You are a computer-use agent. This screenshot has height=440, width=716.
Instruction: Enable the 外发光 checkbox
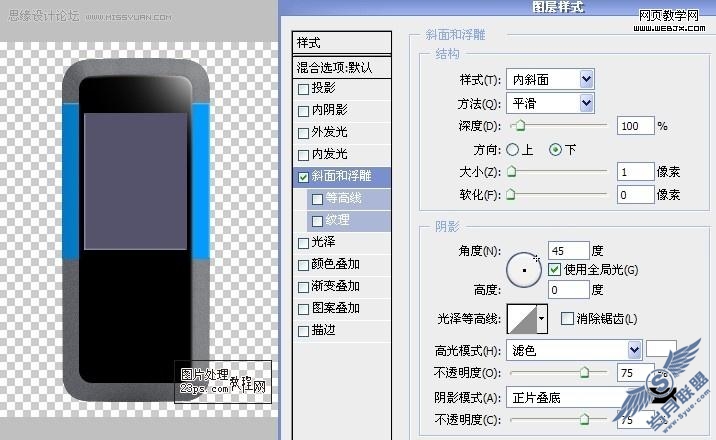pyautogui.click(x=303, y=133)
